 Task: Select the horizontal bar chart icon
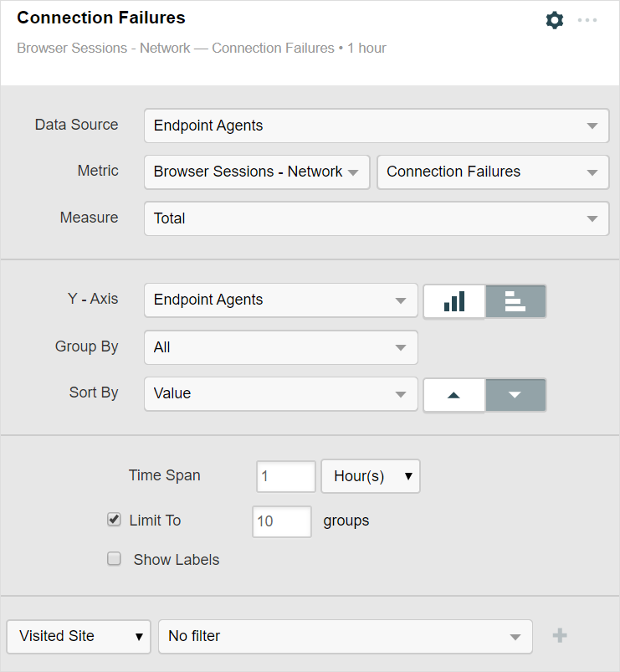pyautogui.click(x=515, y=300)
